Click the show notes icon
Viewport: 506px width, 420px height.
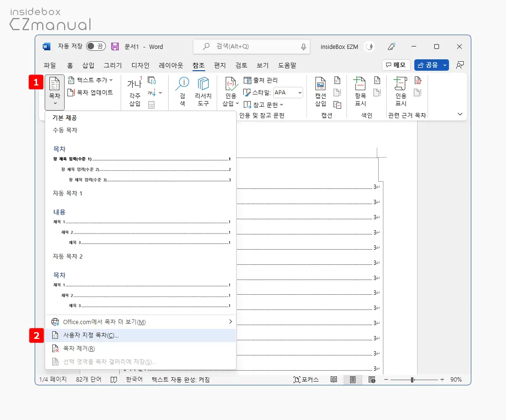152,105
